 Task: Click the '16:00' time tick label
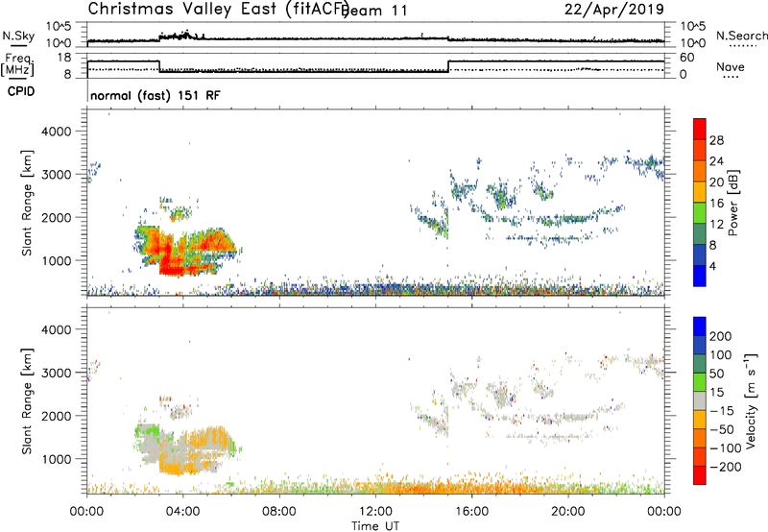click(x=471, y=512)
